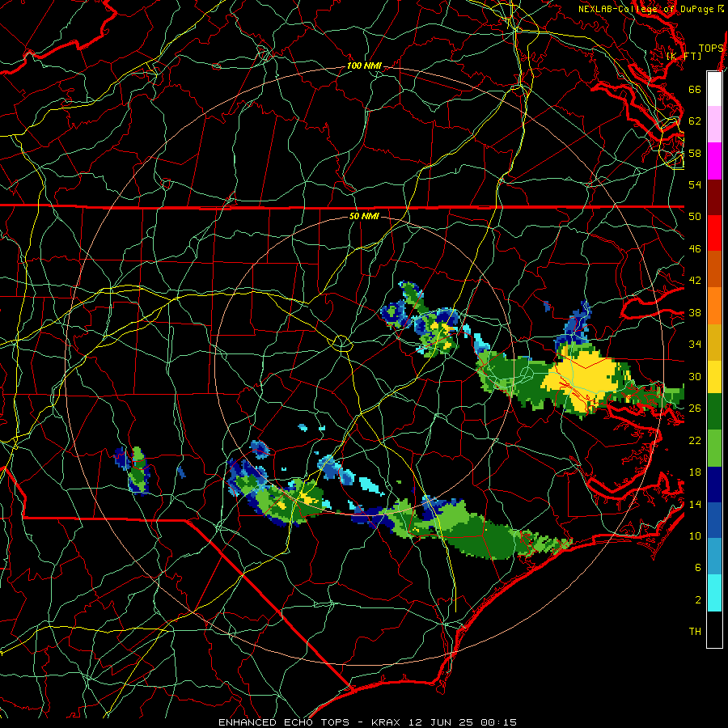Click the 66 legend value
This screenshot has height=728, width=728.
pyautogui.click(x=695, y=89)
